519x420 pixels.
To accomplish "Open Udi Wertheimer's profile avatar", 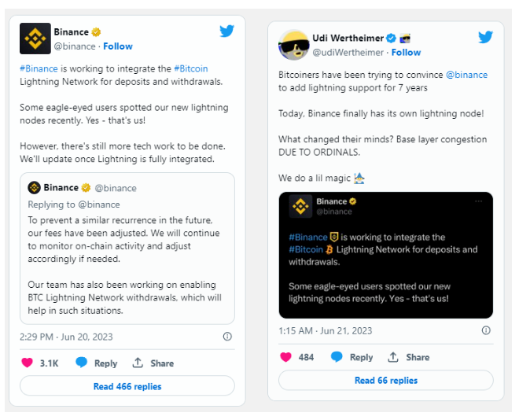I will point(293,44).
